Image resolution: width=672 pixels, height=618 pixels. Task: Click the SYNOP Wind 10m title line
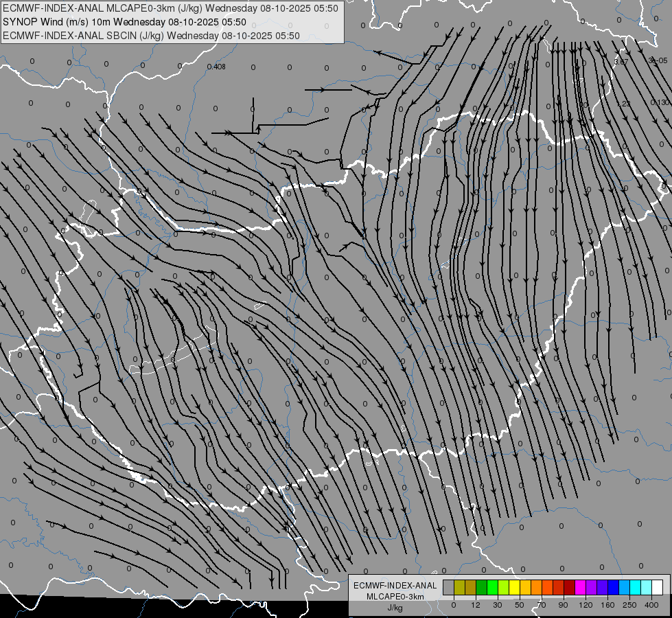124,22
